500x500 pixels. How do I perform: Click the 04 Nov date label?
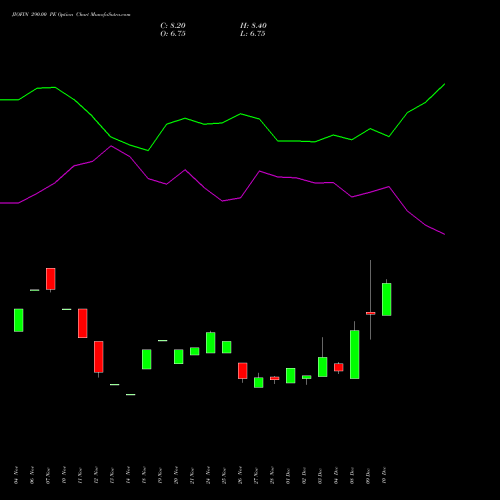tap(16, 475)
